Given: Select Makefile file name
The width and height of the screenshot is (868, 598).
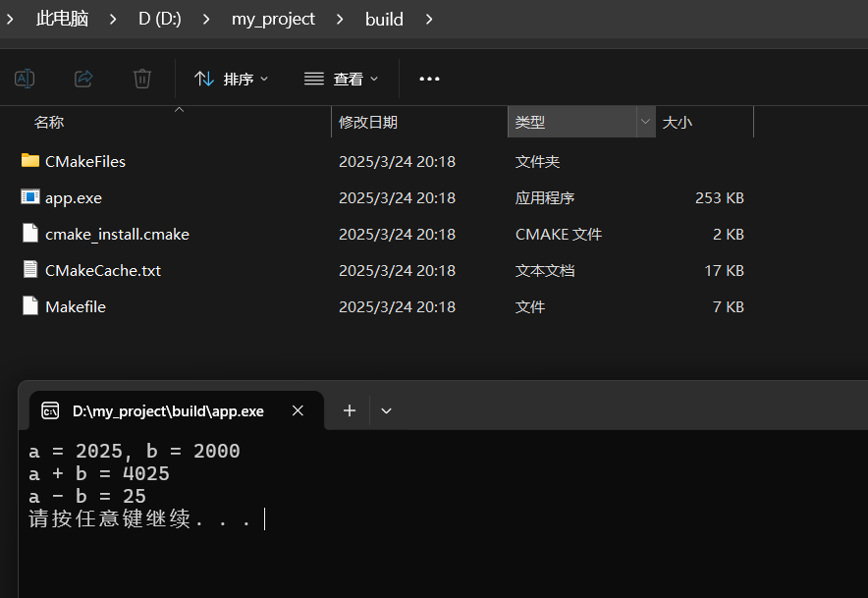Looking at the screenshot, I should coord(76,306).
